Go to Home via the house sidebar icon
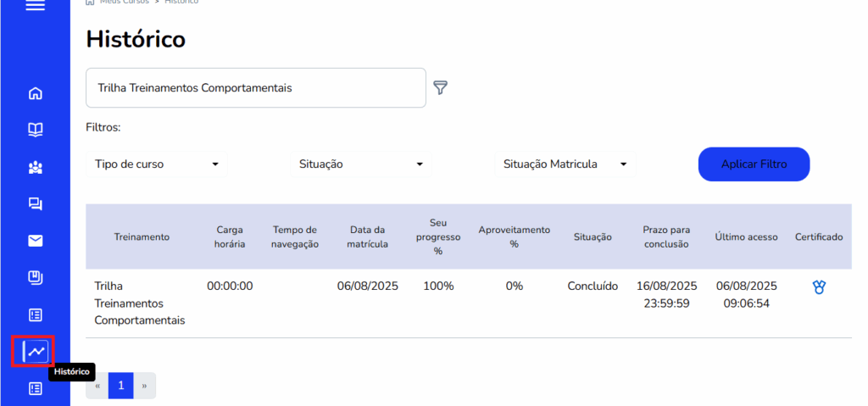The width and height of the screenshot is (868, 406). tap(35, 93)
